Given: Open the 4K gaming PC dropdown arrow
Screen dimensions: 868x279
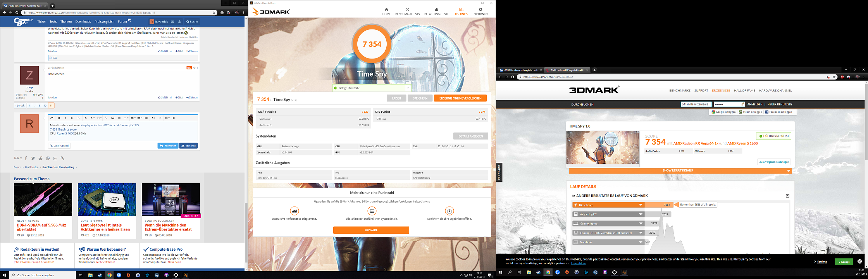Looking at the screenshot, I should pos(641,214).
